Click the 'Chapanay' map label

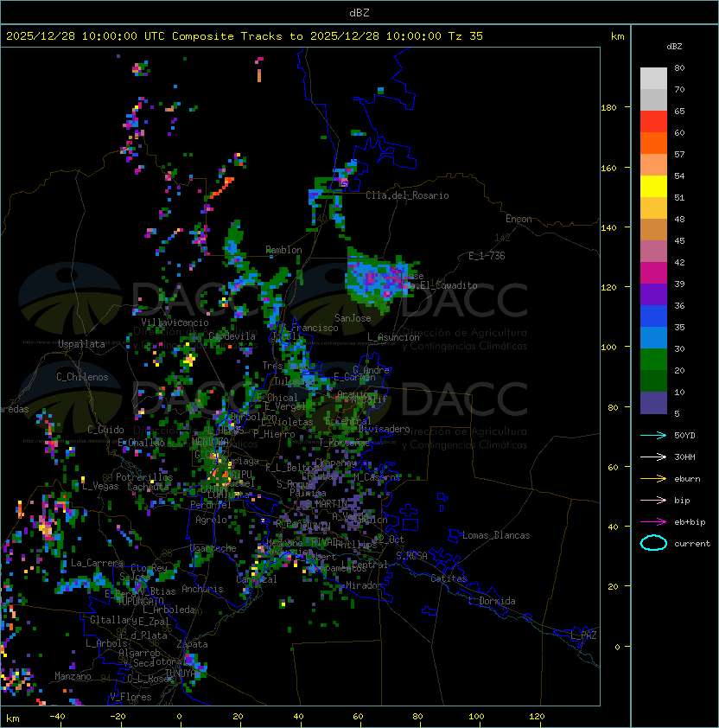click(x=335, y=463)
